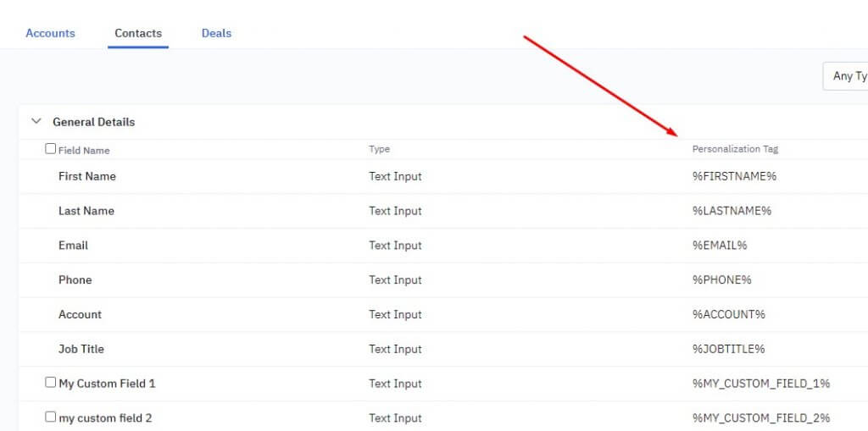Collapse the General Details section chevron
The image size is (868, 431).
coord(36,121)
